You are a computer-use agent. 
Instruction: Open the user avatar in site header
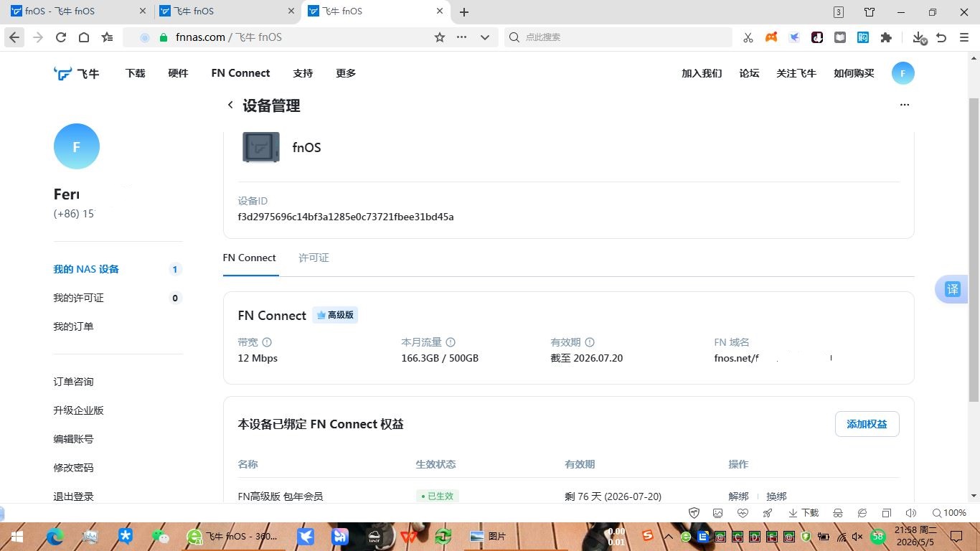pyautogui.click(x=903, y=73)
